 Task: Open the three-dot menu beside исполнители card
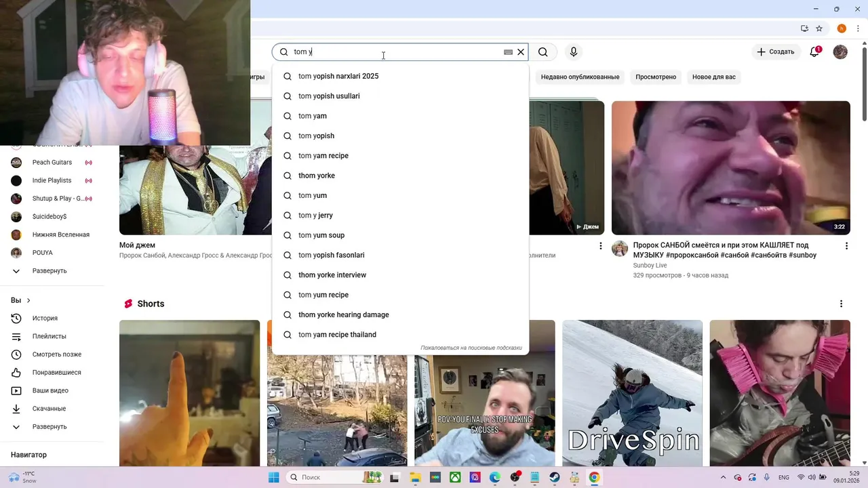tap(600, 246)
